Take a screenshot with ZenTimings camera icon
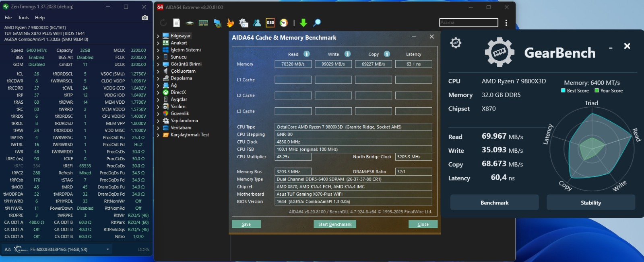Image resolution: width=644 pixels, height=262 pixels. pos(145,18)
